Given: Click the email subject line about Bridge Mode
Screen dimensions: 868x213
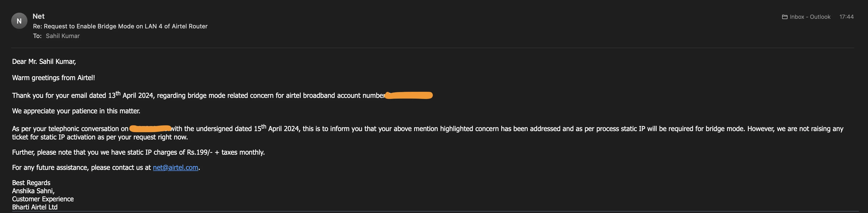Looking at the screenshot, I should tap(120, 26).
